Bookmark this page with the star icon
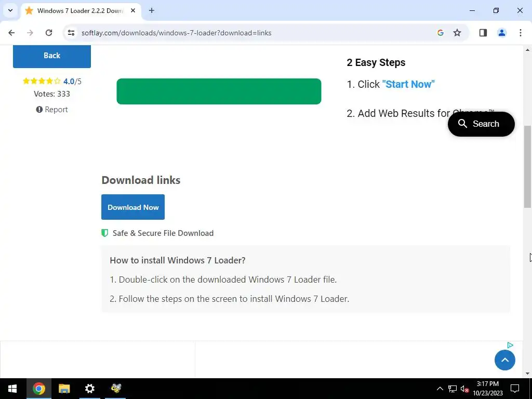This screenshot has width=532, height=399. [x=457, y=33]
